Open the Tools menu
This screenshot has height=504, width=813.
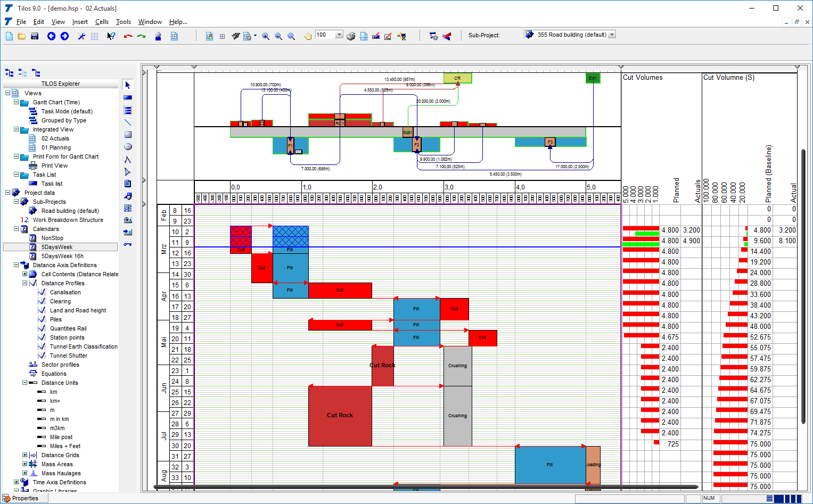click(x=123, y=22)
